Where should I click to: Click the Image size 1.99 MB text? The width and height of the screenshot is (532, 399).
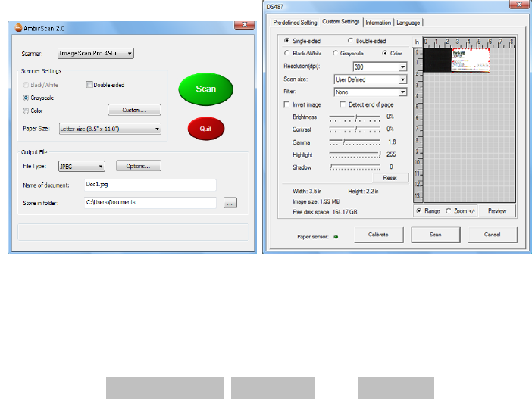pos(316,201)
